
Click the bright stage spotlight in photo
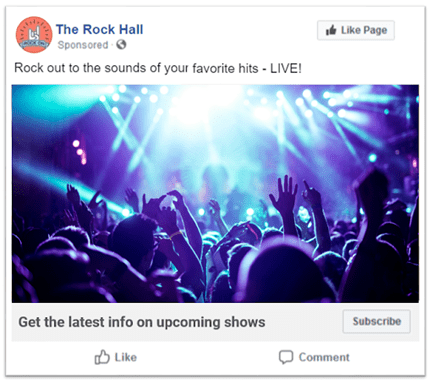200,103
